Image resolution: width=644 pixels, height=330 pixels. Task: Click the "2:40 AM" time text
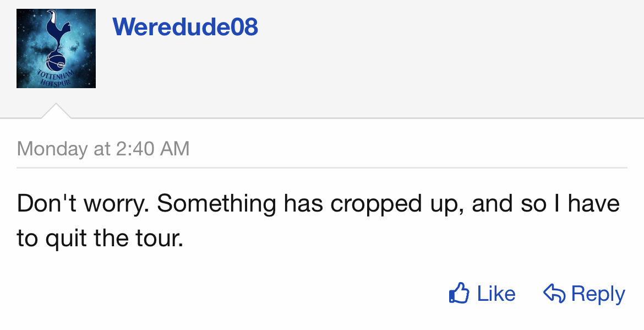pyautogui.click(x=153, y=149)
